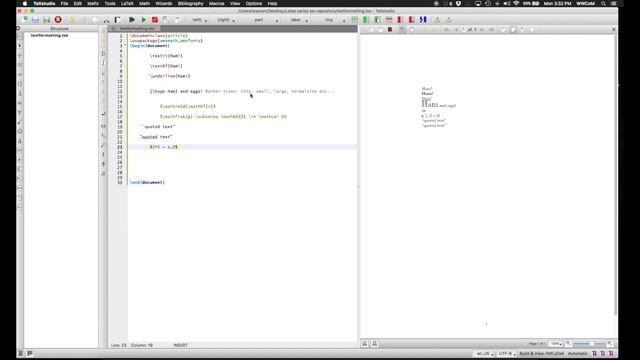Apply underline using the side toolbar U icon

click(103, 73)
